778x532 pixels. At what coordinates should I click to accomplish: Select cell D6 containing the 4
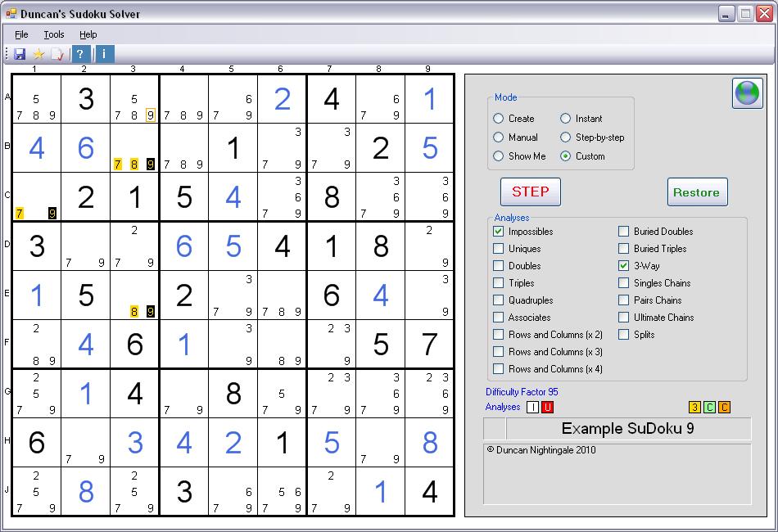coord(283,246)
